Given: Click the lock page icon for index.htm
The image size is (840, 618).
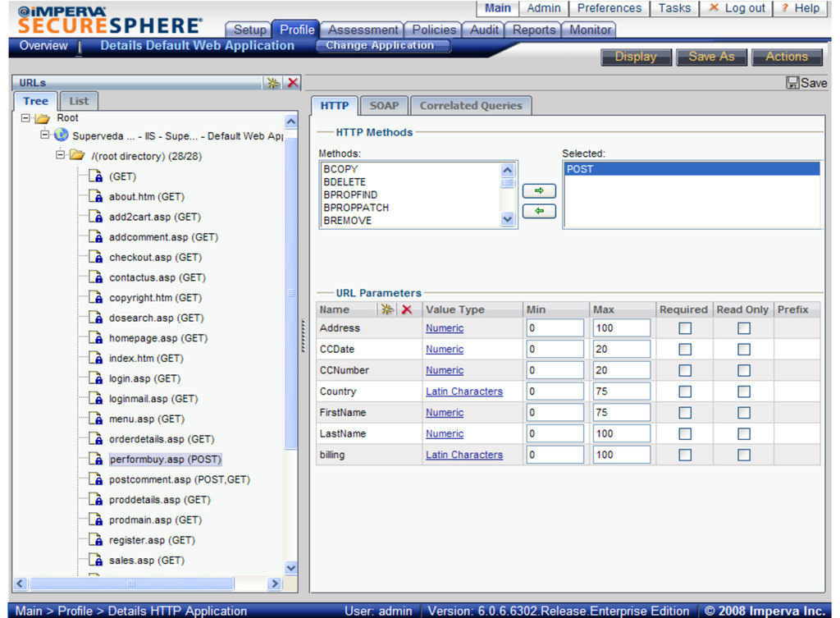Looking at the screenshot, I should (96, 358).
